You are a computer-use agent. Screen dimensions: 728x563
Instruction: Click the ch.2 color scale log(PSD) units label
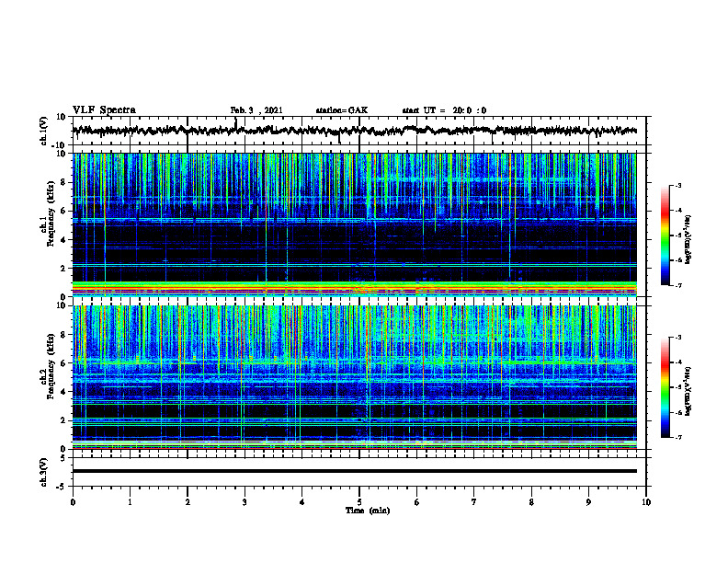click(x=688, y=392)
